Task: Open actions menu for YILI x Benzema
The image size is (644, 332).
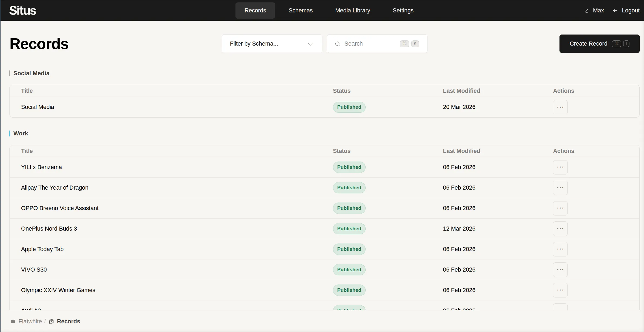Action: coord(560,167)
